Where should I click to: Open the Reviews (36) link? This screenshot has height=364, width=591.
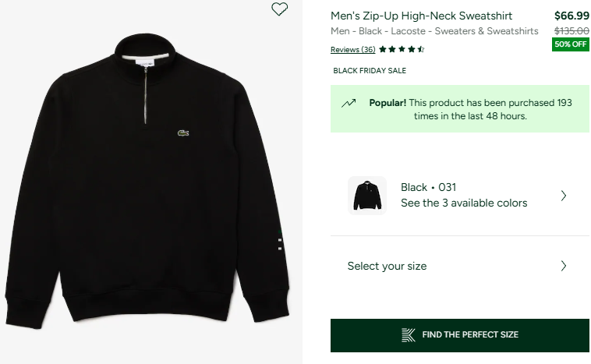pos(353,49)
